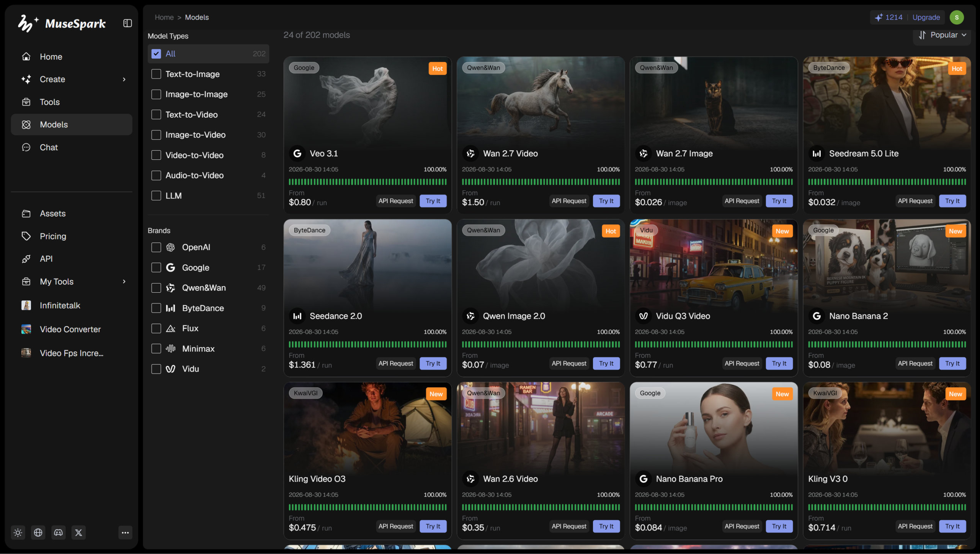The height and width of the screenshot is (554, 980).
Task: Open the Popular sort dropdown
Action: click(x=942, y=35)
